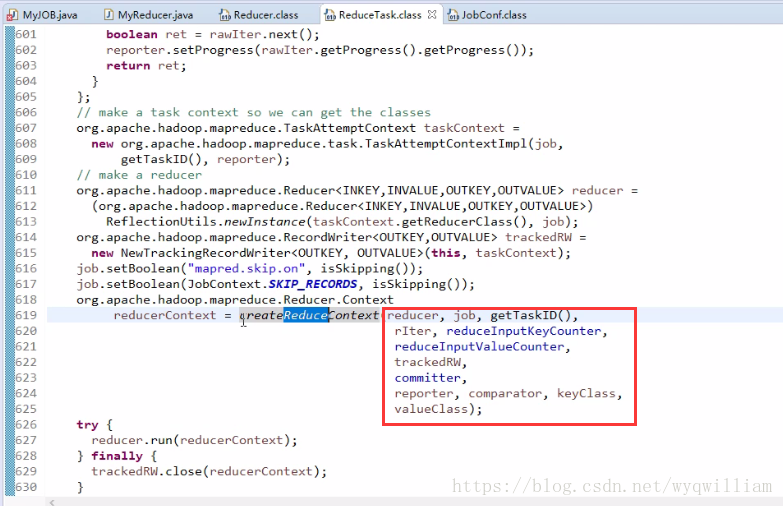The height and width of the screenshot is (506, 783).
Task: Click 'reducer =' variable on line 611
Action: coord(605,190)
